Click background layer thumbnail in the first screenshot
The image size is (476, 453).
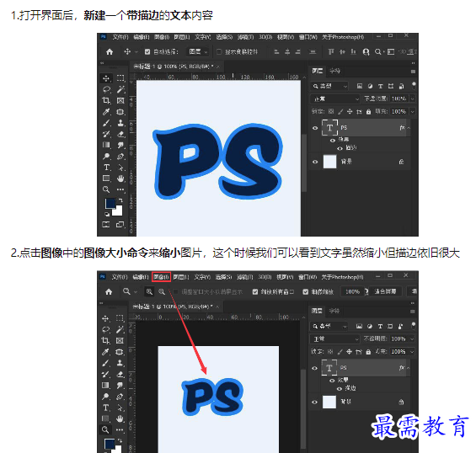[329, 162]
